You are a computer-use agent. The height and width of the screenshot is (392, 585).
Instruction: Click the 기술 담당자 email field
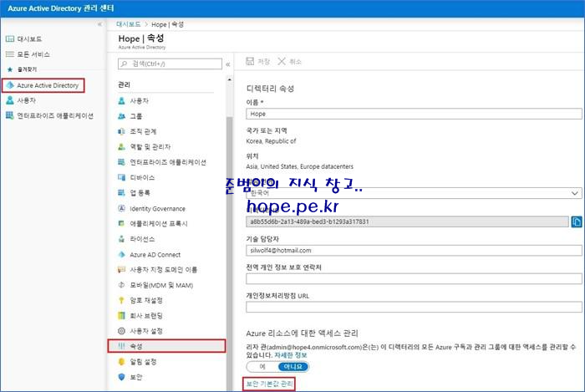[x=414, y=250]
